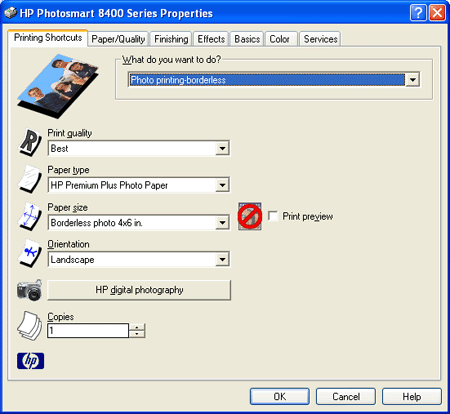Click into the Copies input field

pos(88,330)
